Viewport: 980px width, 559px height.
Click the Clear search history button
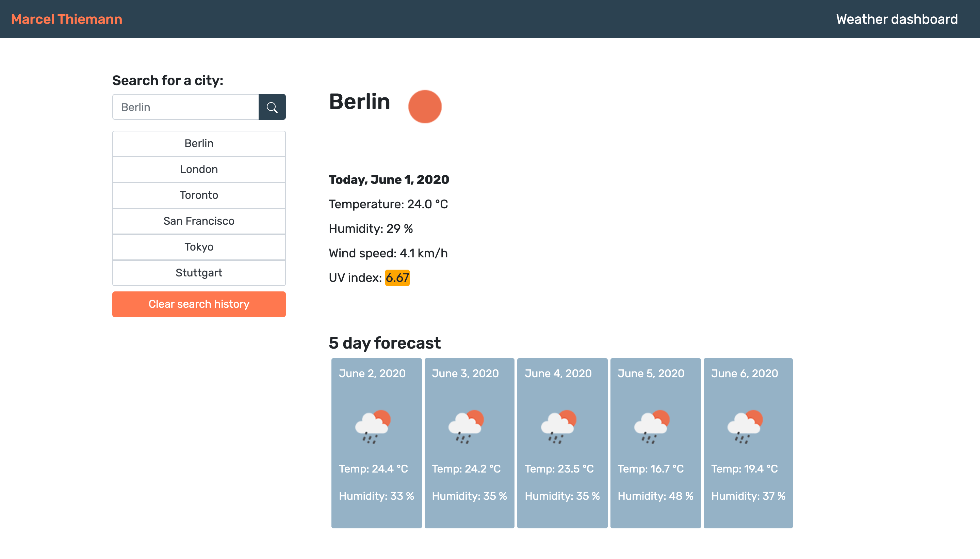click(199, 304)
